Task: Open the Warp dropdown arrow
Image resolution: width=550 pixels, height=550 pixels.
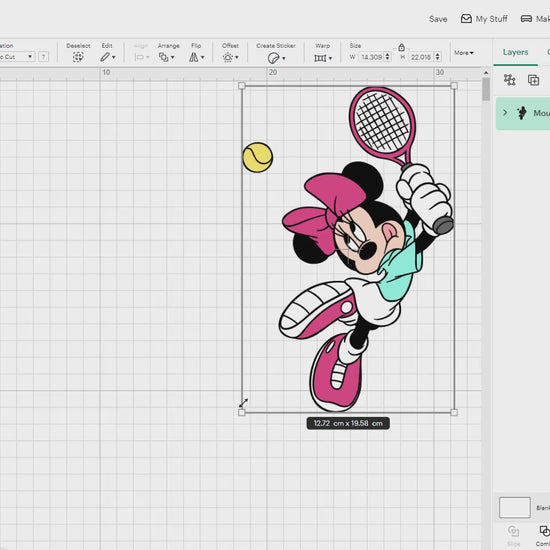Action: [x=330, y=58]
